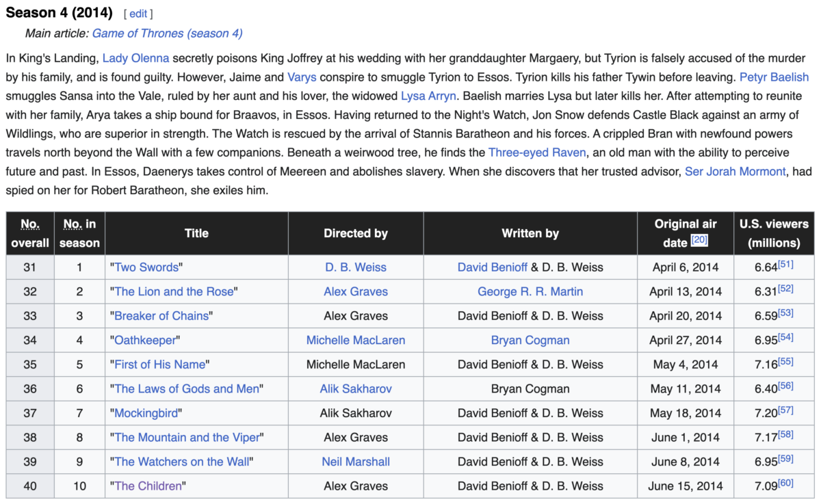Select the "April 6, 2014" air date cell
The image size is (821, 504).
[x=686, y=267]
